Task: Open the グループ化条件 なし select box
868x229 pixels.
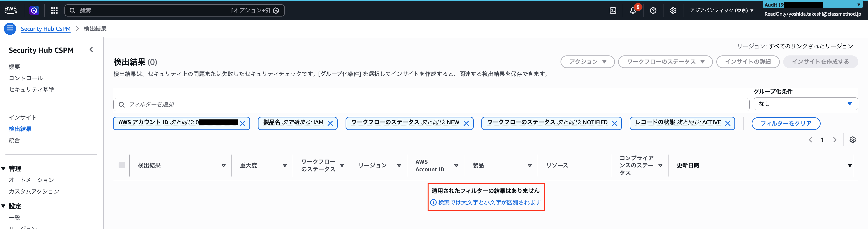Action: point(806,104)
